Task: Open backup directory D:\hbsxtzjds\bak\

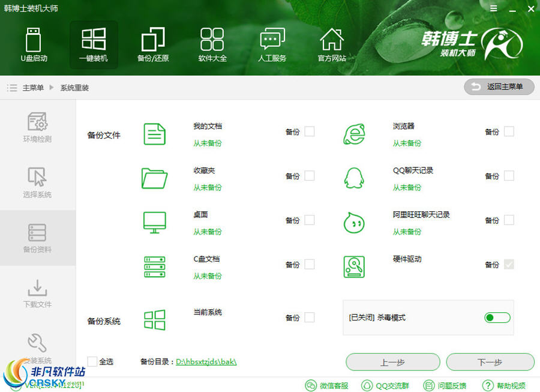Action: 206,361
